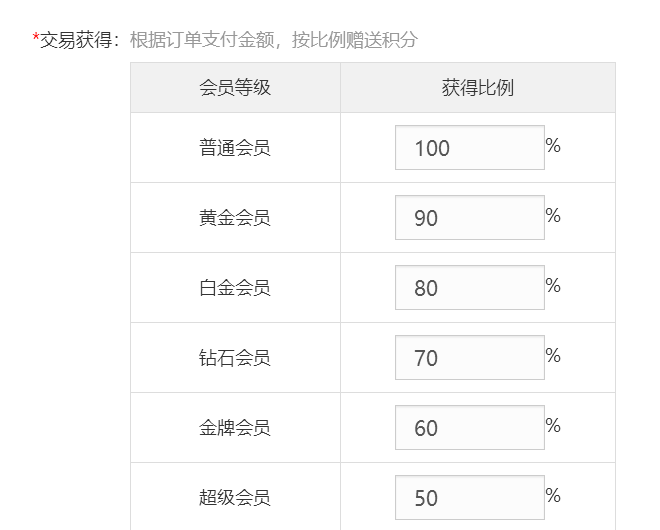Click the 超级会员 ratio field with 50
The image size is (660, 530).
pos(469,497)
